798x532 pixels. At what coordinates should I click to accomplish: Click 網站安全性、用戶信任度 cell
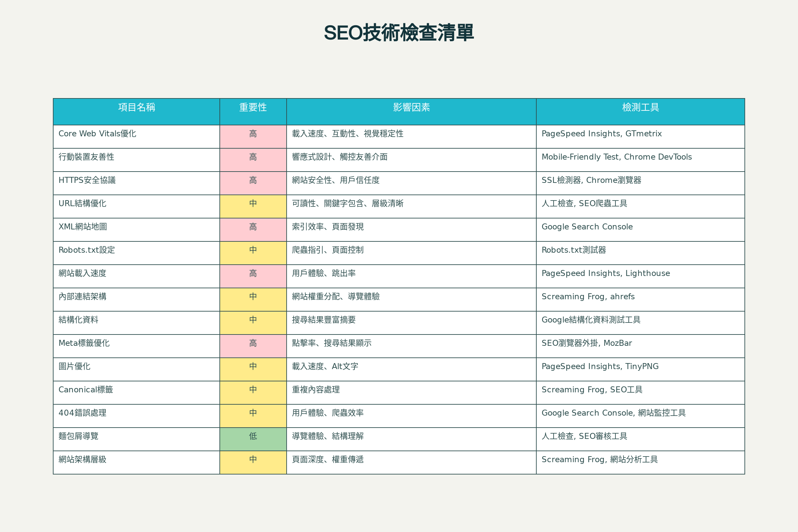(x=411, y=183)
